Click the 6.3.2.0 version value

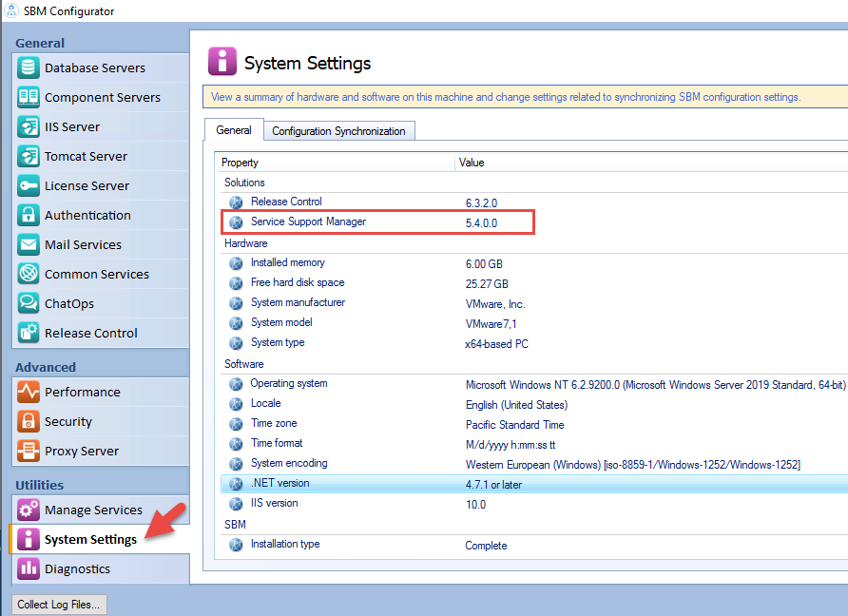point(481,203)
